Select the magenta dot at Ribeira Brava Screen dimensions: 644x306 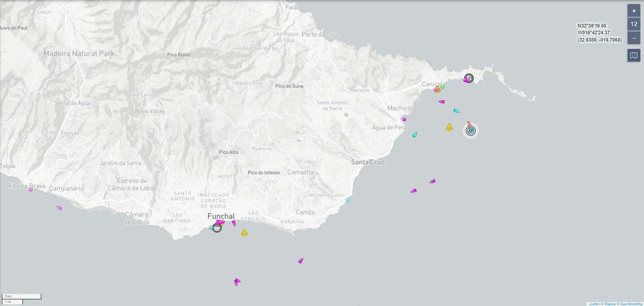click(x=31, y=190)
